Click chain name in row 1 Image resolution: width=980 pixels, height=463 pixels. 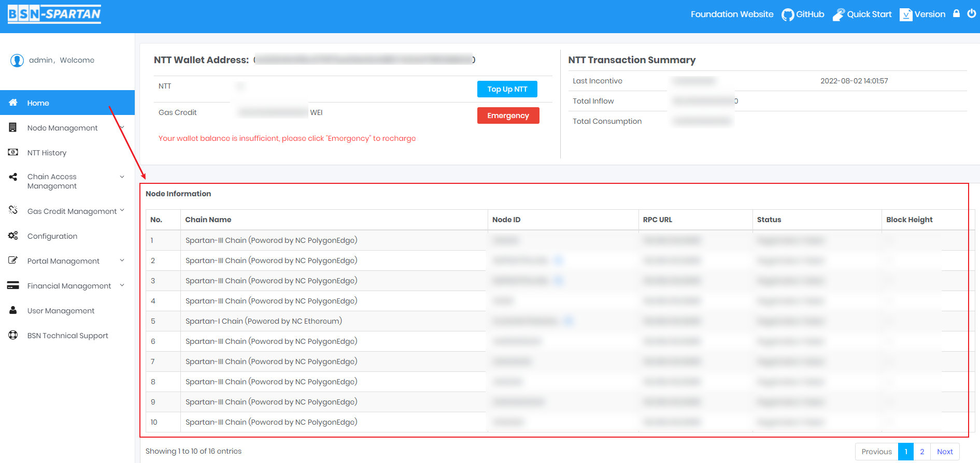(x=272, y=240)
